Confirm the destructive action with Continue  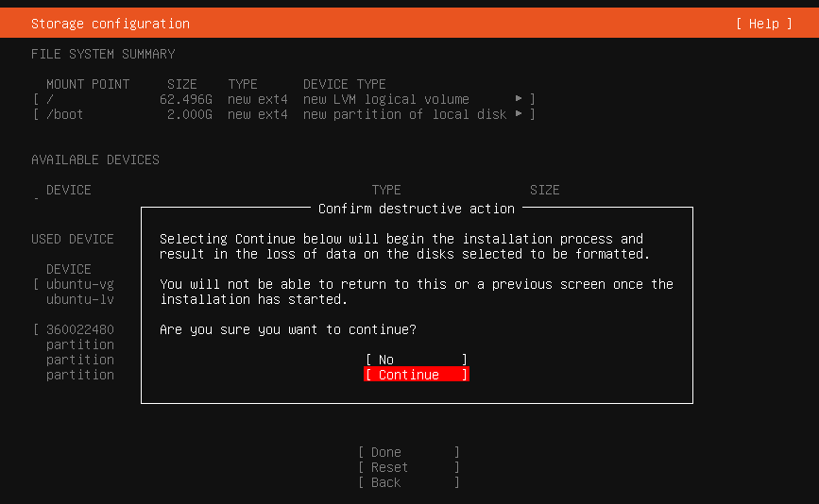[416, 375]
